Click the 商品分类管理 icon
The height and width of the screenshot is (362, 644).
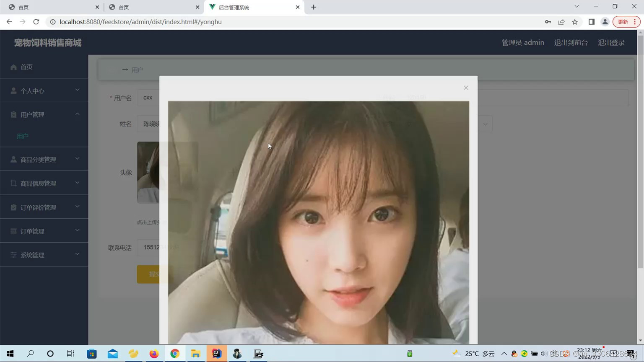[13, 159]
